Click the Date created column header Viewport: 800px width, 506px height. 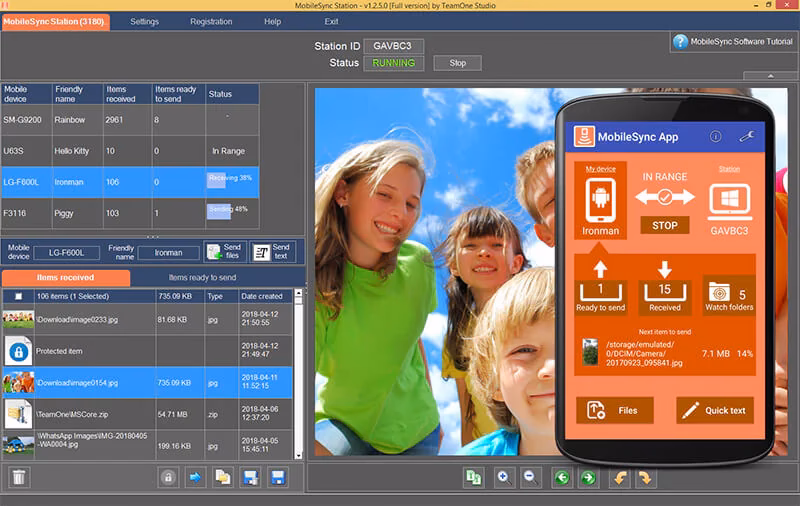click(x=265, y=296)
